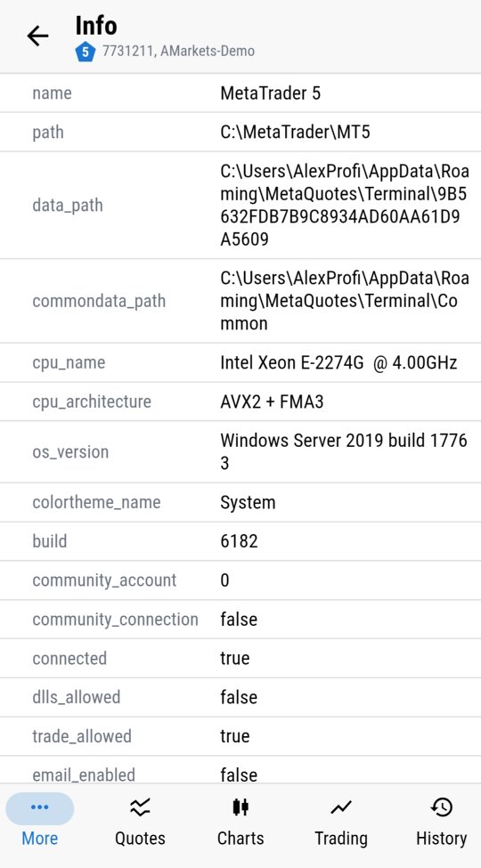Go to the Trading tab

point(341,820)
